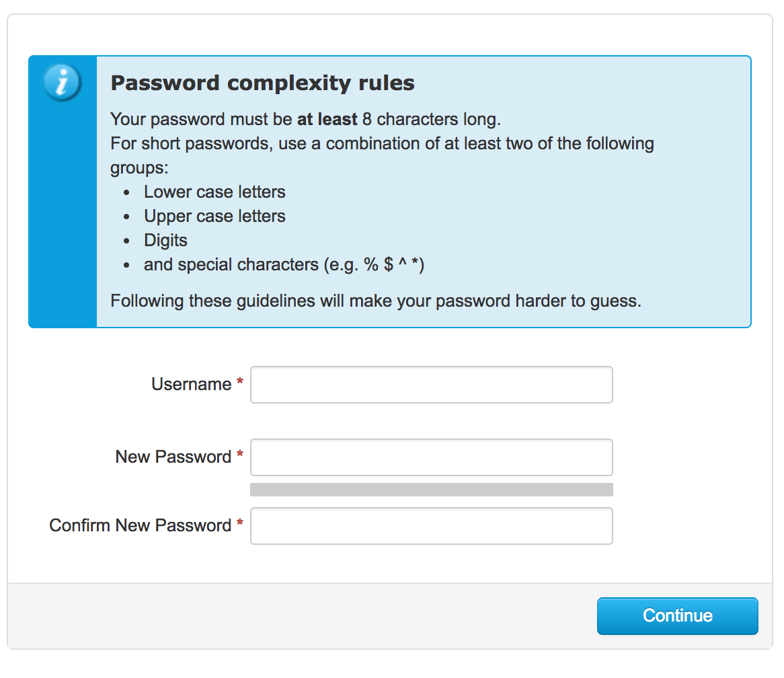Click the bold 'at least' text
The height and width of the screenshot is (678, 784).
click(327, 120)
